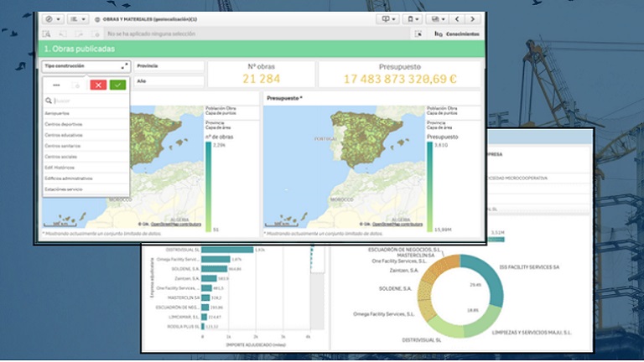
Task: Expand Tipo construcción filter to fullscreen
Action: pyautogui.click(x=124, y=65)
